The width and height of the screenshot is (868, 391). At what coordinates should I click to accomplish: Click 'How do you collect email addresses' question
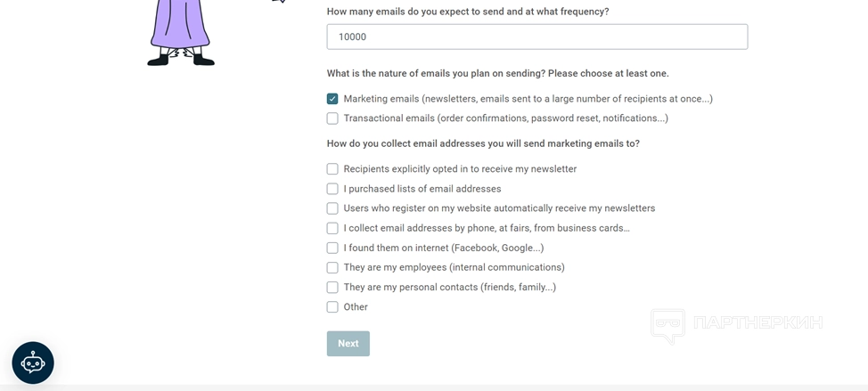(x=483, y=143)
